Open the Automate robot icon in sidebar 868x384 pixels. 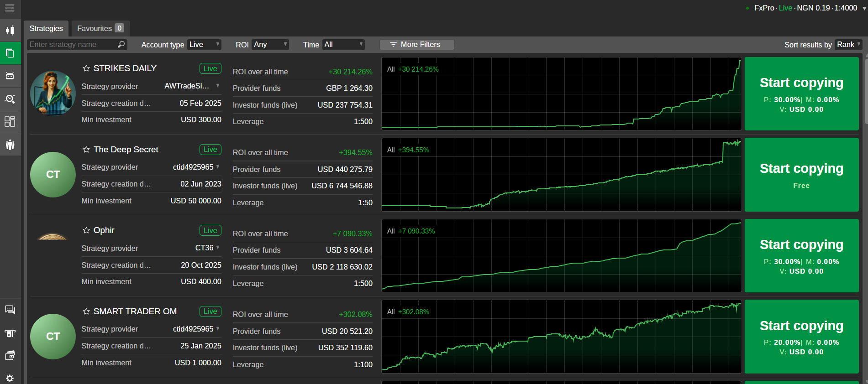coord(10,76)
